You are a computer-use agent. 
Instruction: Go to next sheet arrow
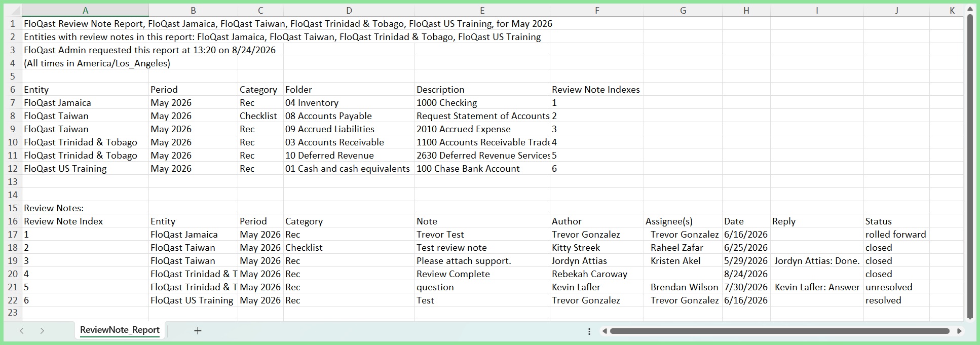(42, 331)
